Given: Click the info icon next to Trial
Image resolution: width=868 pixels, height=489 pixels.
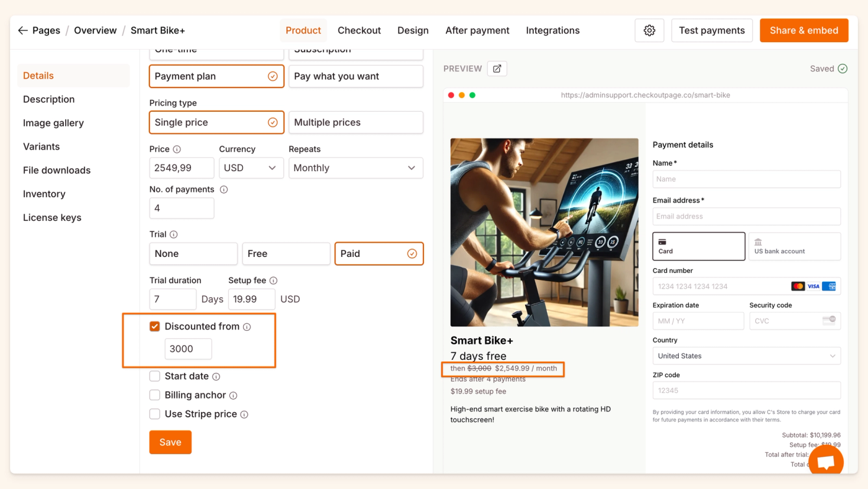Looking at the screenshot, I should 174,235.
